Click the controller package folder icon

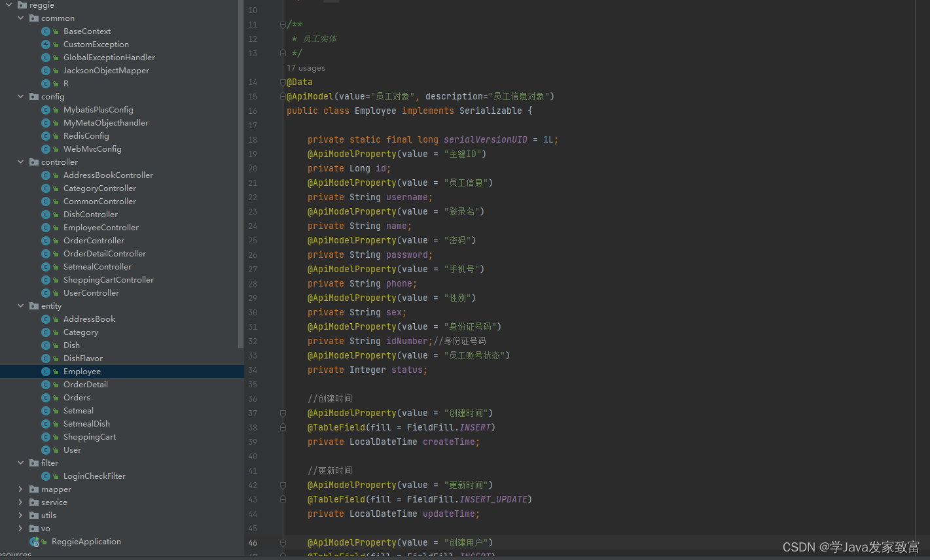click(x=34, y=162)
